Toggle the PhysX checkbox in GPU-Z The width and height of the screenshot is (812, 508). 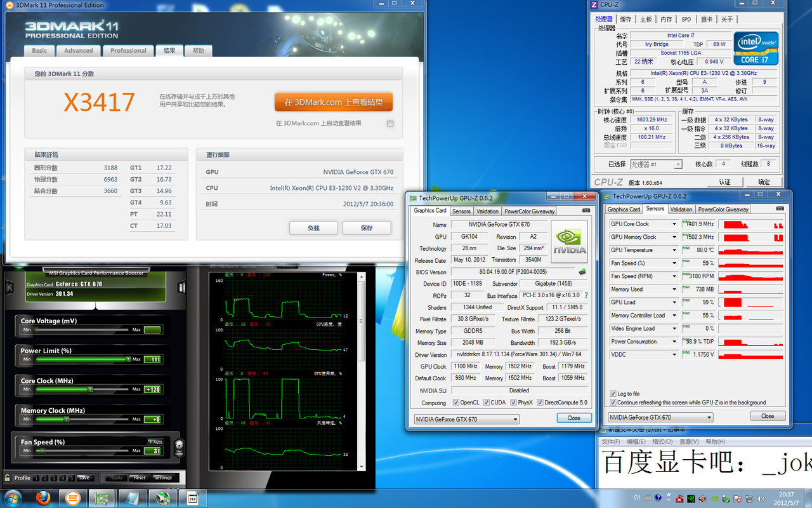pyautogui.click(x=513, y=403)
